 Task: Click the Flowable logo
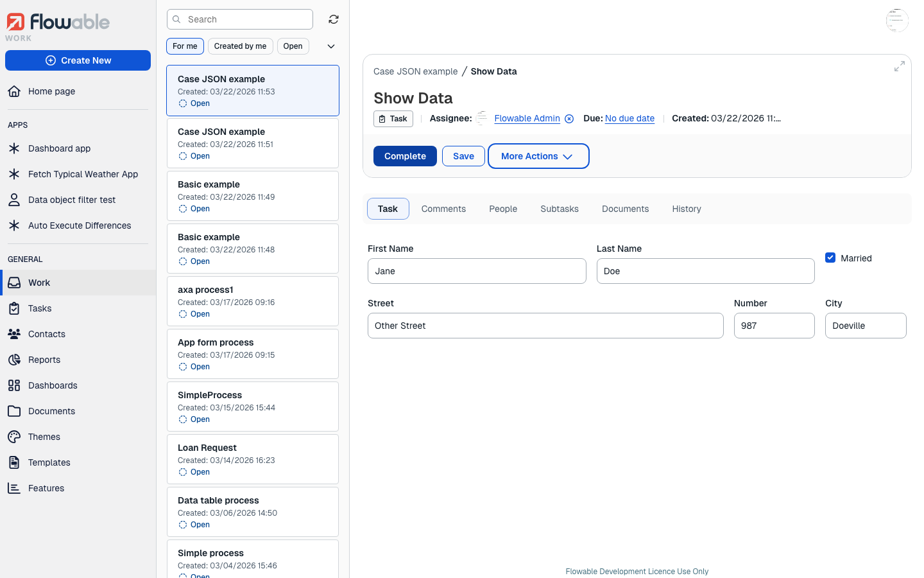(56, 22)
